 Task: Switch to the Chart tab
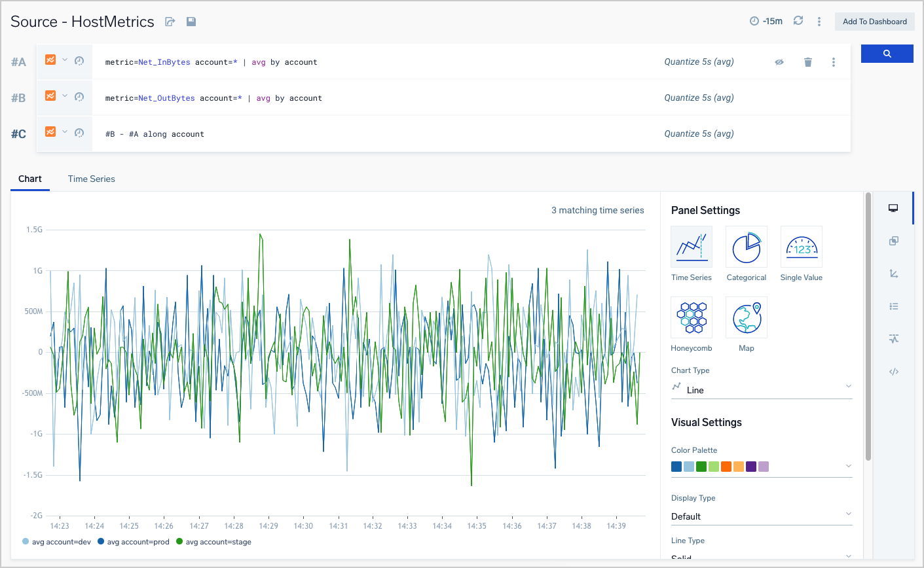point(30,179)
